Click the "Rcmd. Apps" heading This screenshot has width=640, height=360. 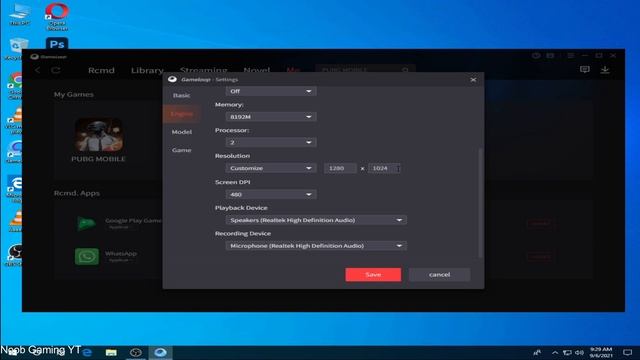pos(77,193)
